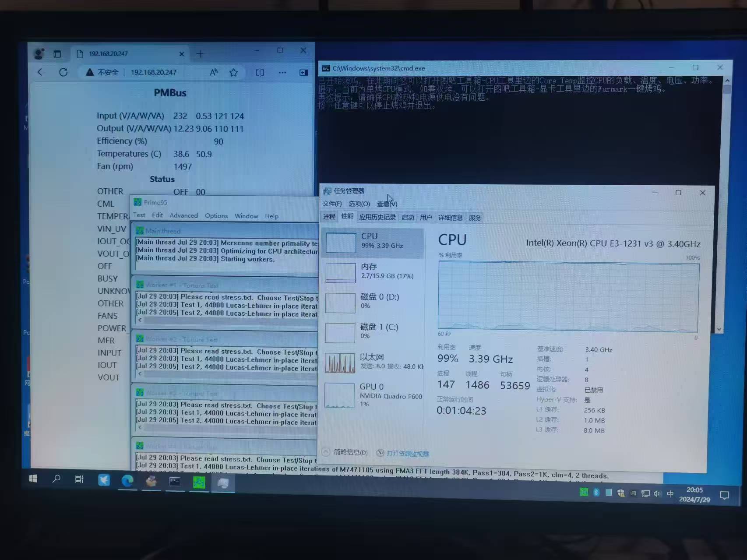Toggle the 中 input method indicator
Image resolution: width=747 pixels, height=560 pixels.
[670, 494]
